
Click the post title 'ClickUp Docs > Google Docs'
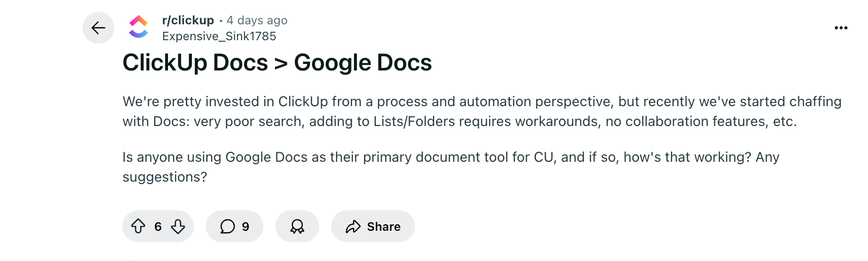coord(277,63)
